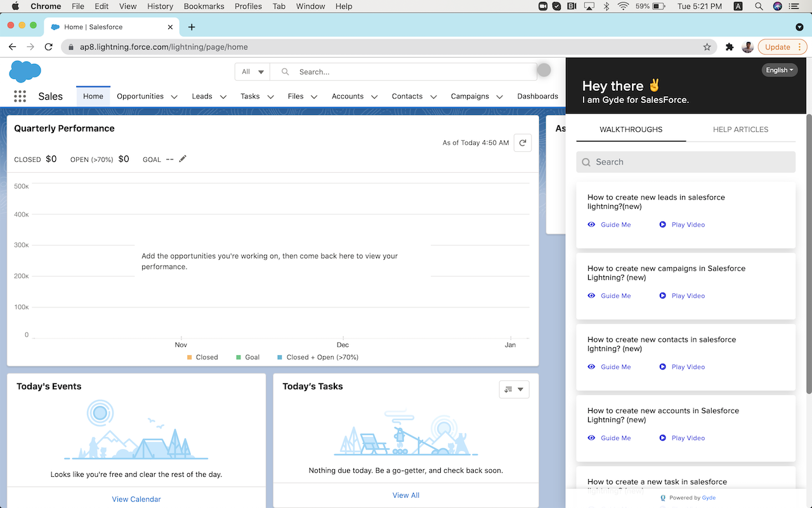Open the macOS Wi-Fi menu
The height and width of the screenshot is (508, 812).
pos(623,6)
